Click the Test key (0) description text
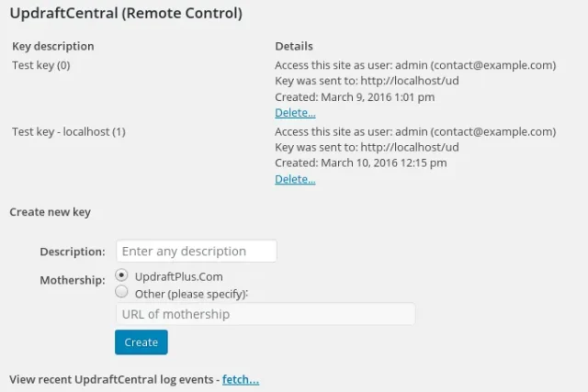 41,65
